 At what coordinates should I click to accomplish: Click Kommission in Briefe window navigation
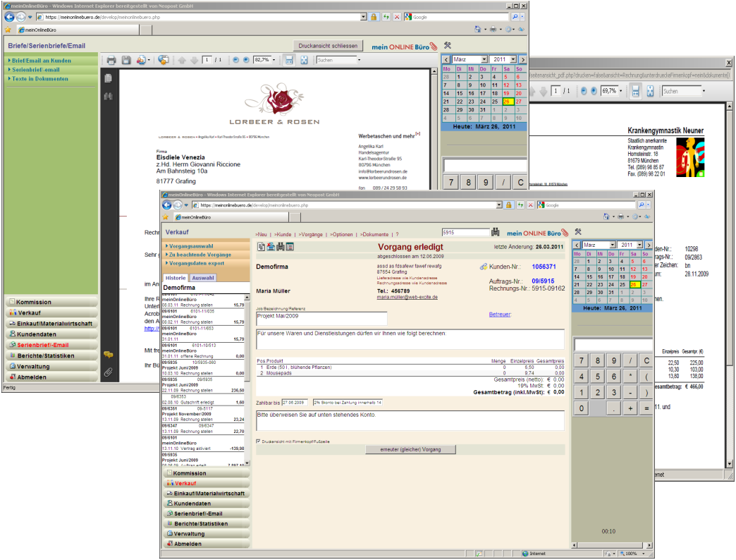[51, 302]
